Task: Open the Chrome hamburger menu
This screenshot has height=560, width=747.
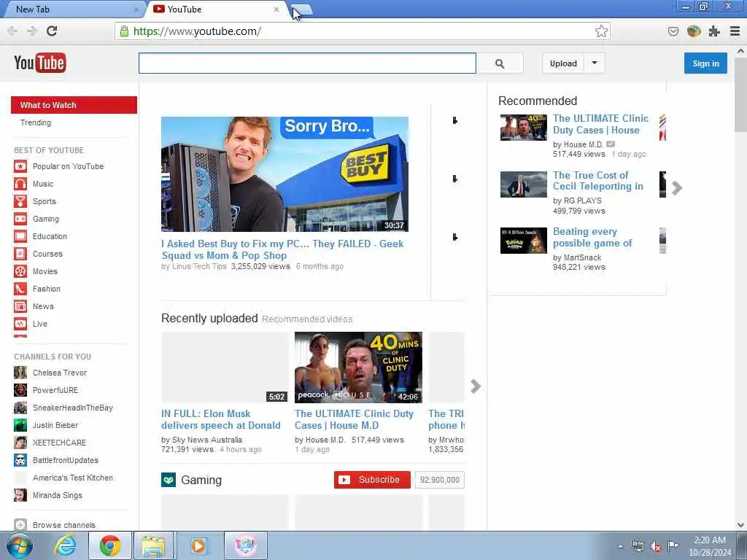Action: point(735,31)
